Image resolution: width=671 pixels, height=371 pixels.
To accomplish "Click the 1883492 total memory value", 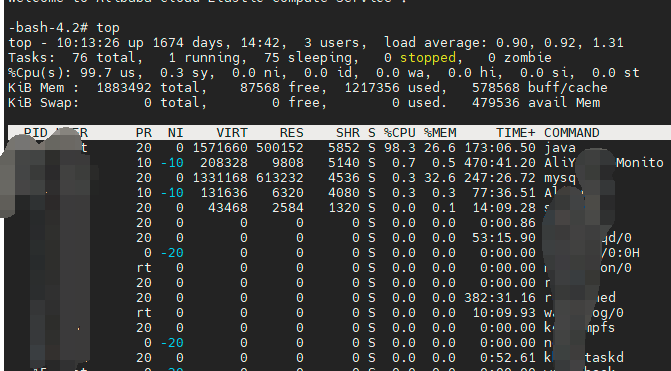I will 124,88.
